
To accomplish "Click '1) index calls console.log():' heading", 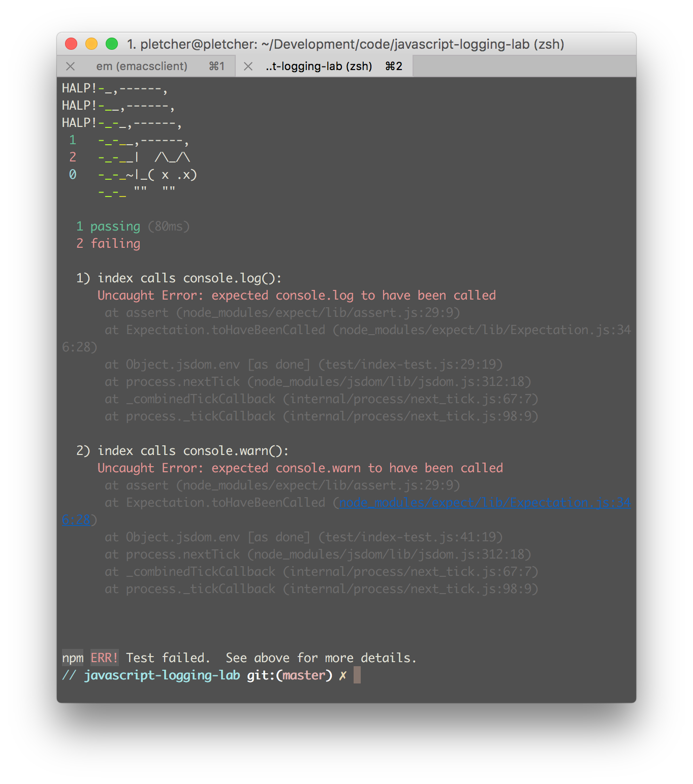I will [x=179, y=278].
